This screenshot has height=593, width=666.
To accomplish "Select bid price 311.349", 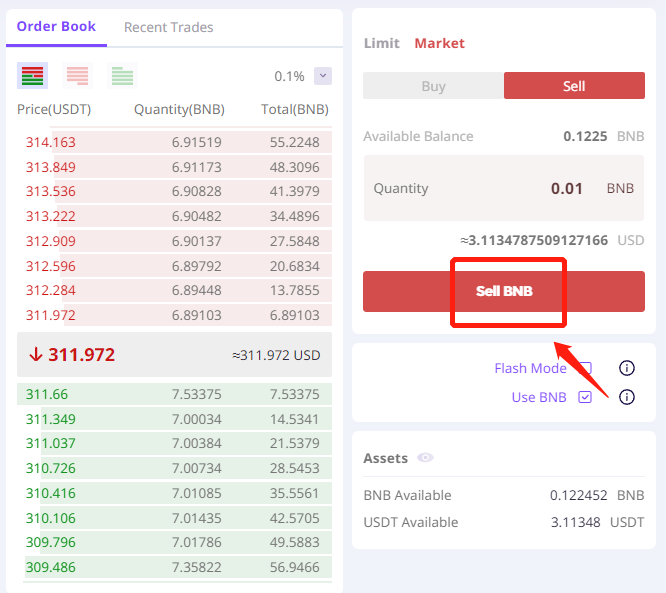I will coord(51,419).
